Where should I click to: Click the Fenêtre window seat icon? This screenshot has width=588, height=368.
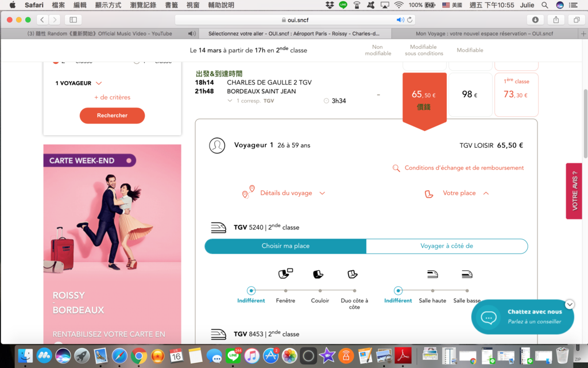pos(285,274)
